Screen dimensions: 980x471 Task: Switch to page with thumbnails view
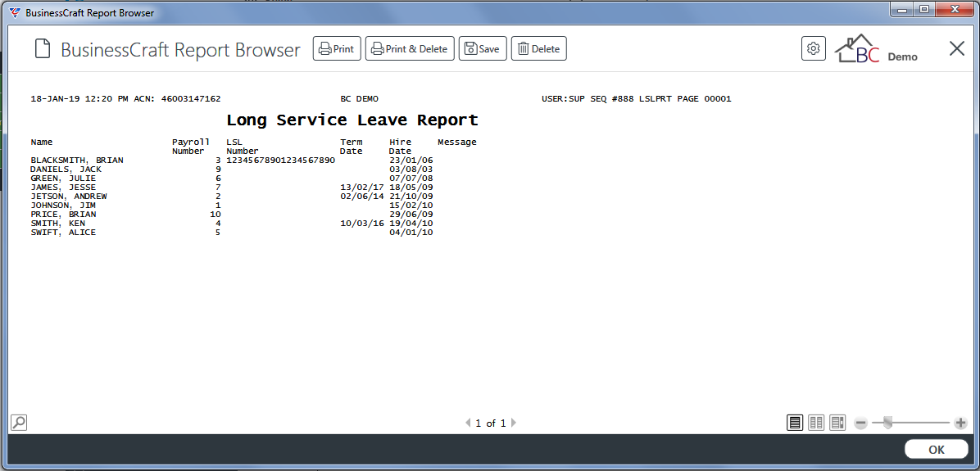(837, 423)
